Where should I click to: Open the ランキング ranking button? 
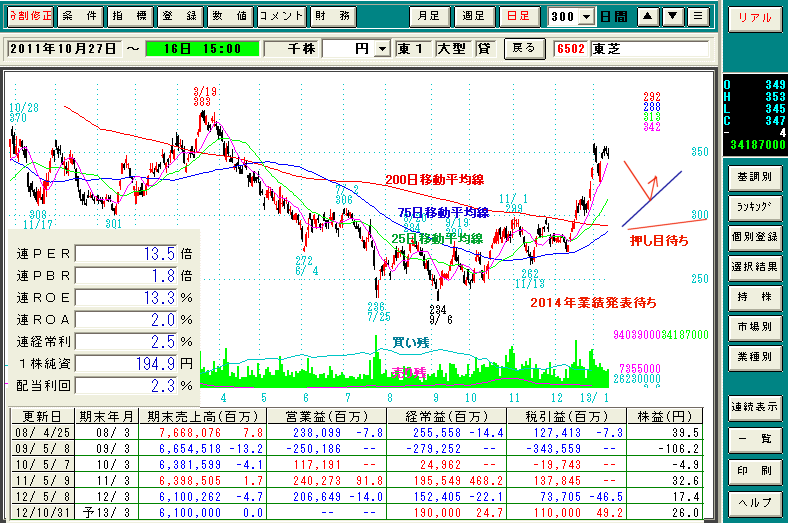pyautogui.click(x=754, y=207)
